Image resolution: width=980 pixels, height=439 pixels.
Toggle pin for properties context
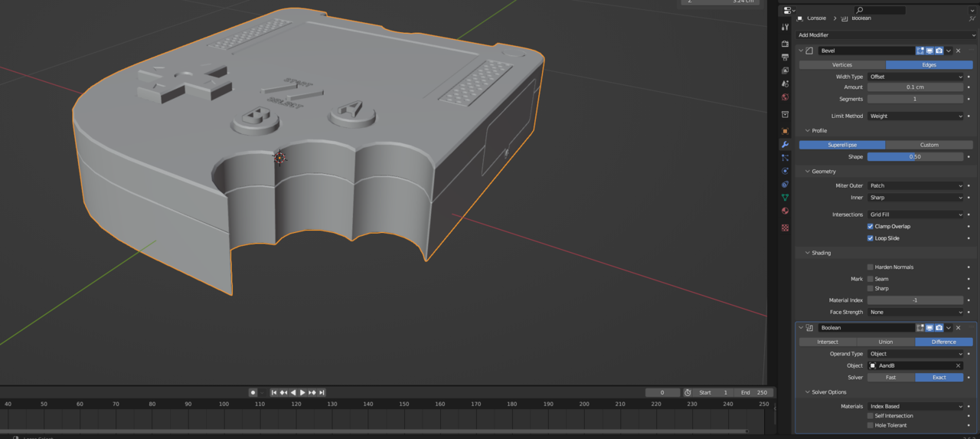(x=972, y=18)
